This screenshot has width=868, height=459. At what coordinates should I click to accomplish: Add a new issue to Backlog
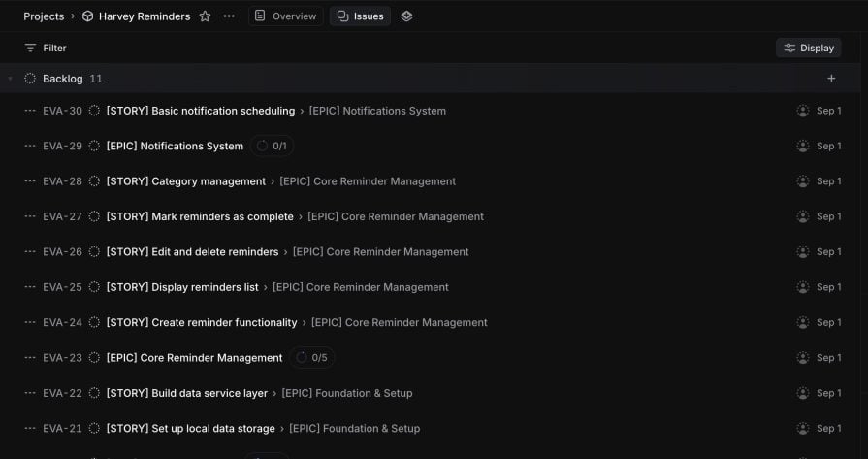click(x=831, y=79)
